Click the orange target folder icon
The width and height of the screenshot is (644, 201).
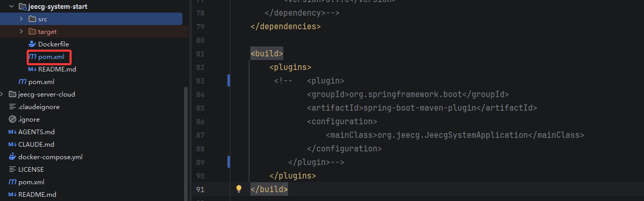[32, 31]
